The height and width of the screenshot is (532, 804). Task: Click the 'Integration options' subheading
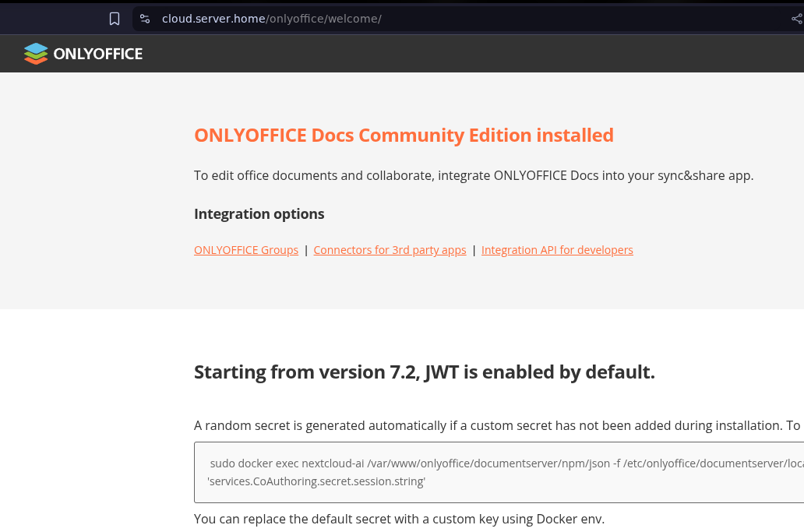tap(259, 214)
